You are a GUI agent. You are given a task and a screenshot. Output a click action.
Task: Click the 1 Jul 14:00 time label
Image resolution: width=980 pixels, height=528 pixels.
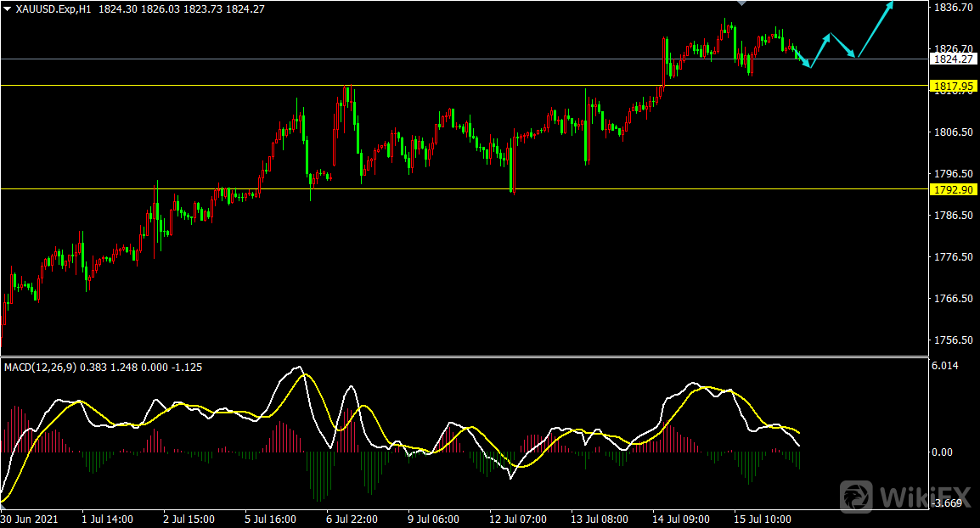click(x=109, y=519)
